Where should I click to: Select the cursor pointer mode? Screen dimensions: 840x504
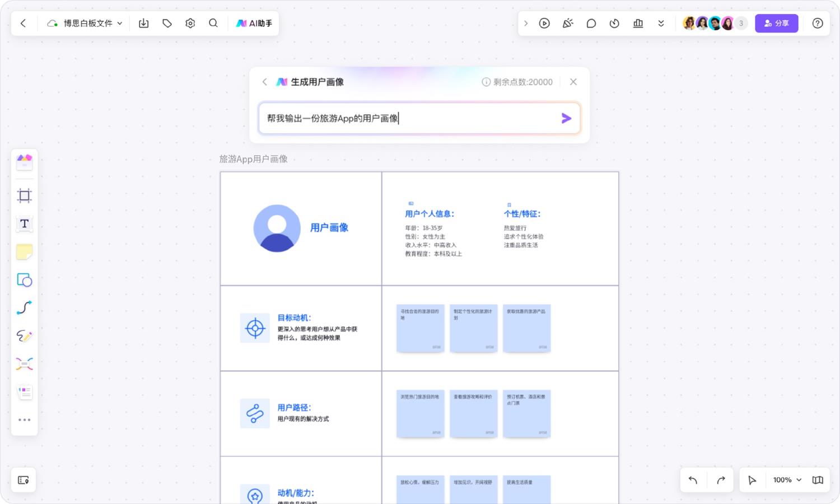tap(752, 480)
